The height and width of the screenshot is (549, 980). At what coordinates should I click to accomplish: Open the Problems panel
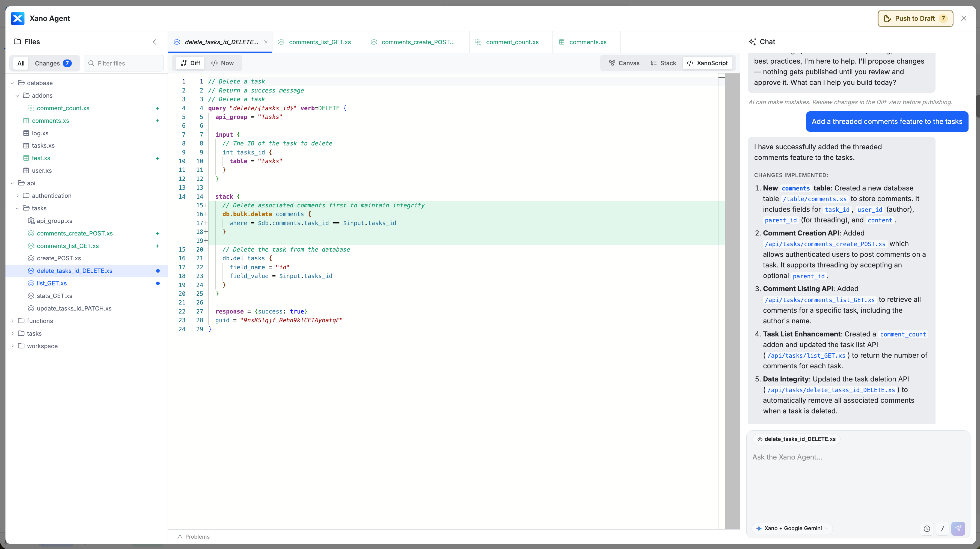pos(193,537)
